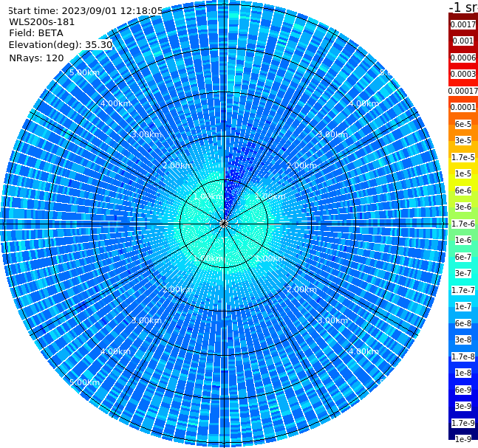Pick the 3e-8 colorbar label
Image resolution: width=478 pixels, height=448 pixels.
coord(463,340)
